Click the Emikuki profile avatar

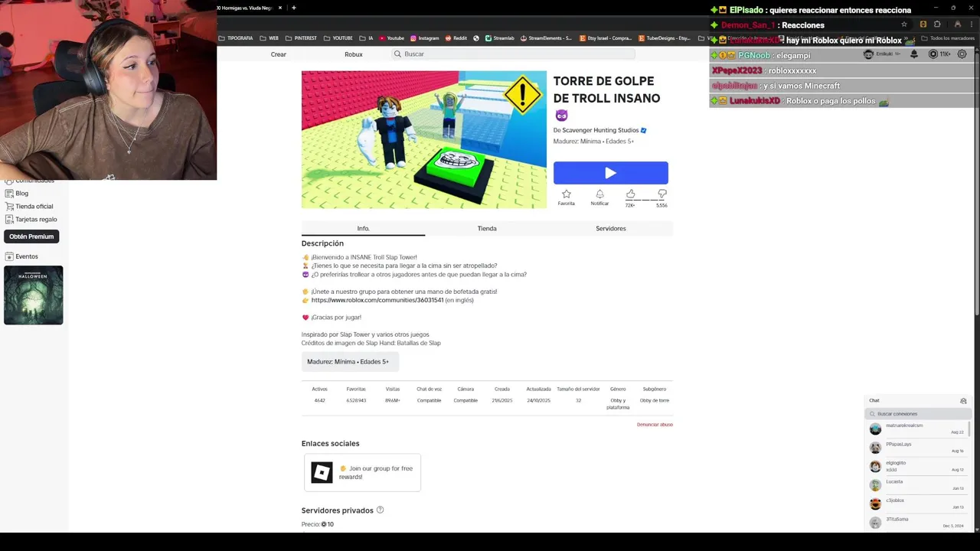click(868, 54)
